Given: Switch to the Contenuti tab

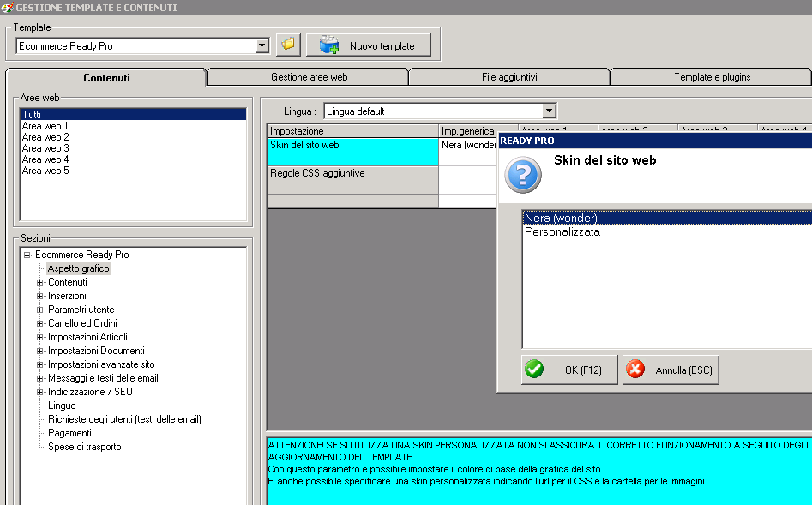Looking at the screenshot, I should 106,78.
